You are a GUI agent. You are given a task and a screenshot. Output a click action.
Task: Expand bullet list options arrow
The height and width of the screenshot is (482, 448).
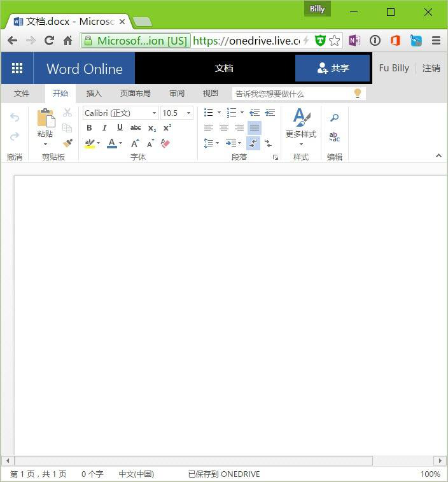click(x=219, y=113)
